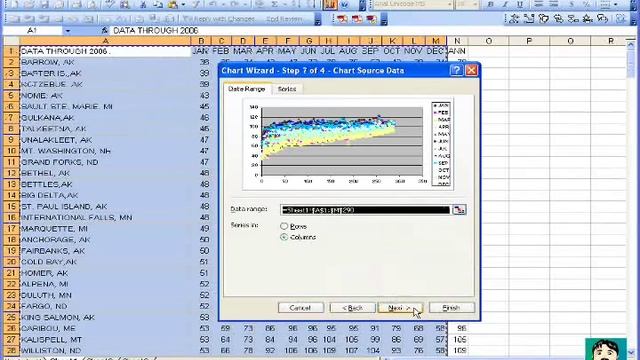Image resolution: width=640 pixels, height=360 pixels.
Task: Click the Format Painter brush icon
Action: point(196,4)
